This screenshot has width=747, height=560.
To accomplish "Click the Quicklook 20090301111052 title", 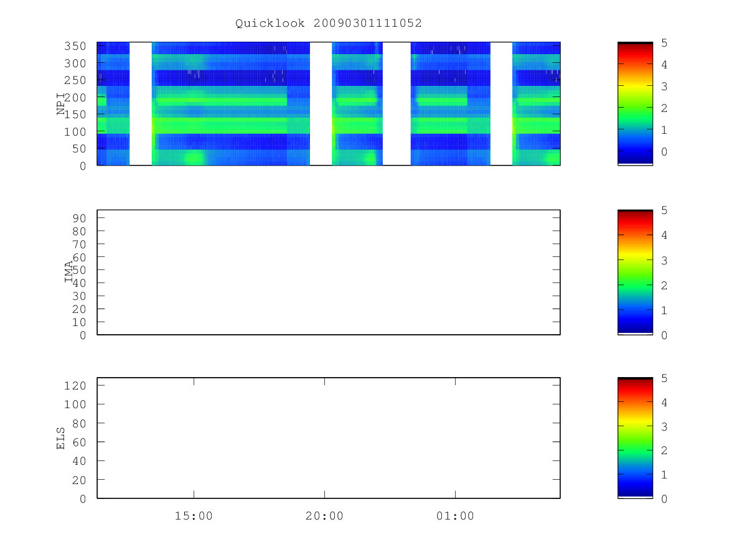I will pos(328,23).
